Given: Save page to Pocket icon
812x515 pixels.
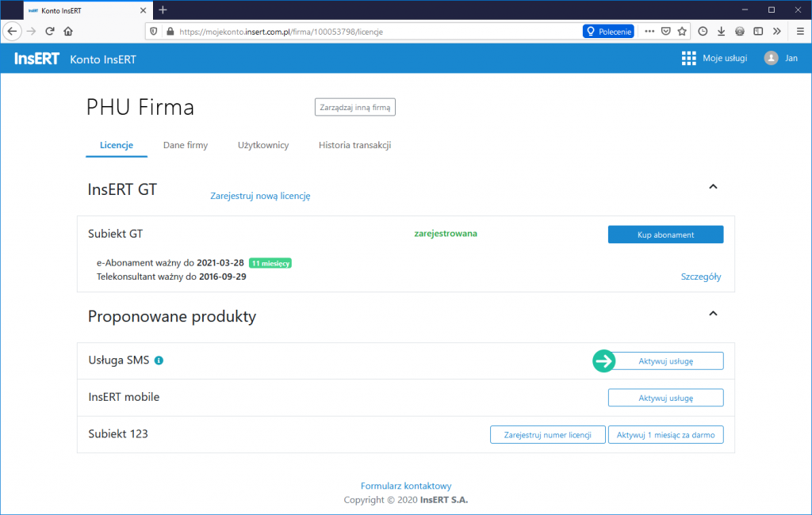Looking at the screenshot, I should [666, 31].
